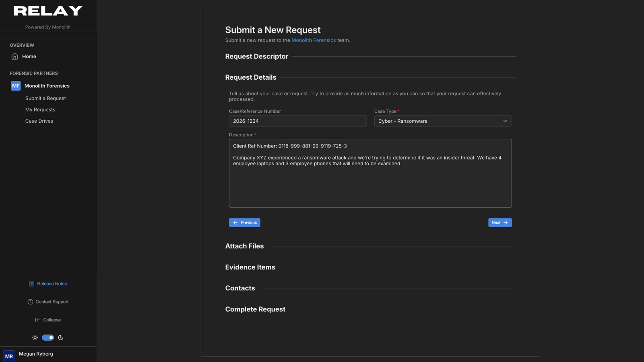Click the sun light-mode icon
The height and width of the screenshot is (362, 644).
coord(35,337)
